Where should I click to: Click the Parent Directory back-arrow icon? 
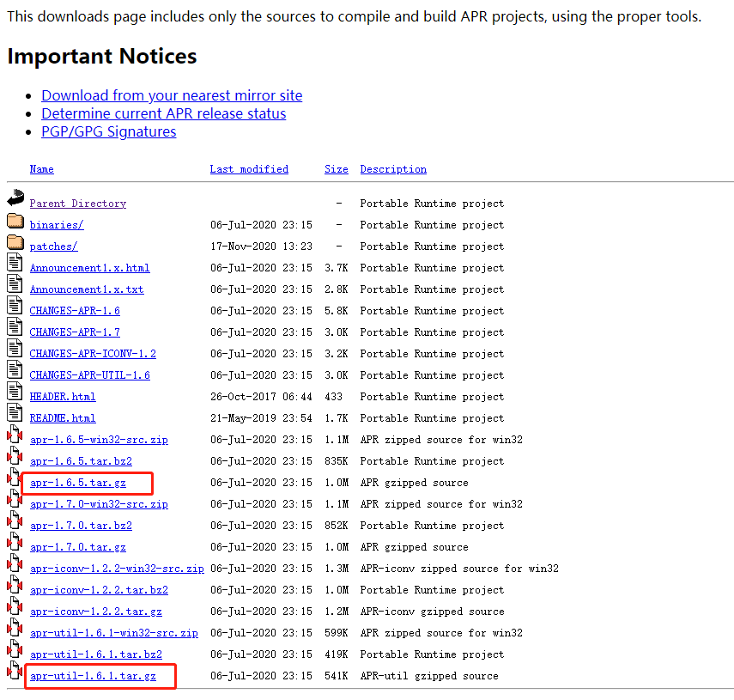[x=15, y=198]
